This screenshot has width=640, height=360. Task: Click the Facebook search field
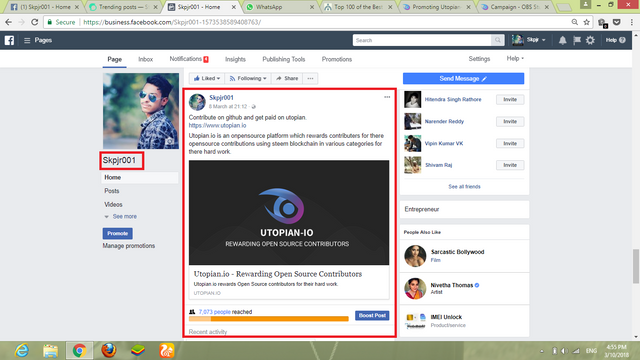(x=422, y=40)
